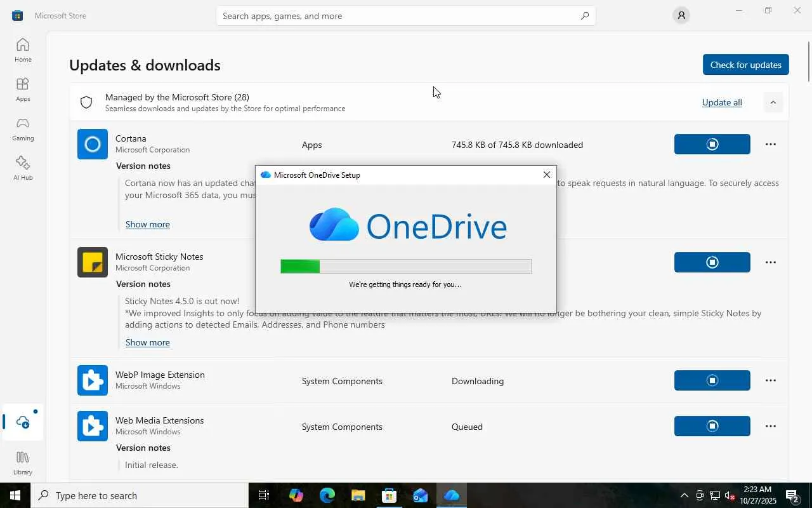The width and height of the screenshot is (812, 508).
Task: Click the 'Web Media Extensions' name
Action: click(x=159, y=420)
